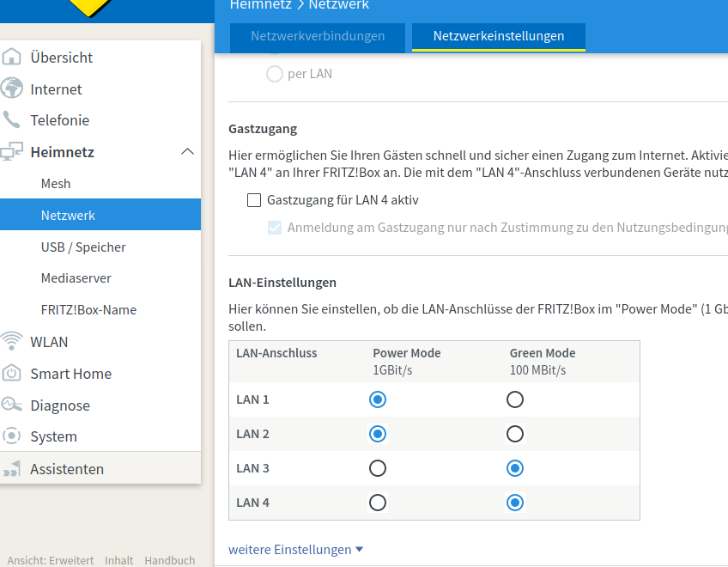Switch to Netzwerkverbindungen tab
The image size is (728, 567).
pyautogui.click(x=318, y=36)
